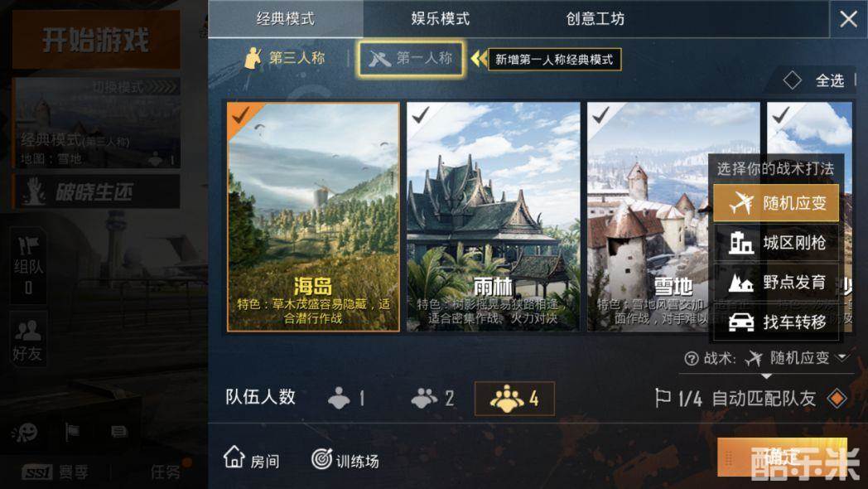Screen dimensions: 868x489
Task: Toggle the 全选 select-all diamond checkbox
Action: tap(792, 80)
